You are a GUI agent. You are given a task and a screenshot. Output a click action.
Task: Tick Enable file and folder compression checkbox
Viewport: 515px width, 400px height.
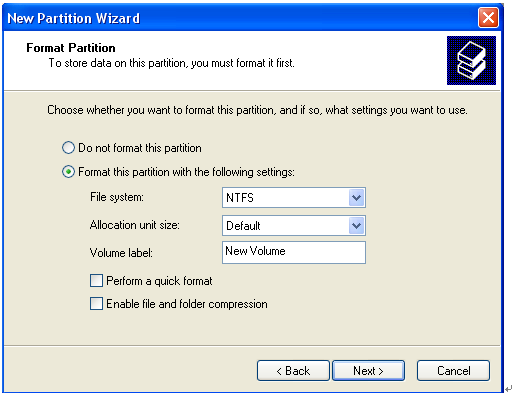pyautogui.click(x=96, y=304)
